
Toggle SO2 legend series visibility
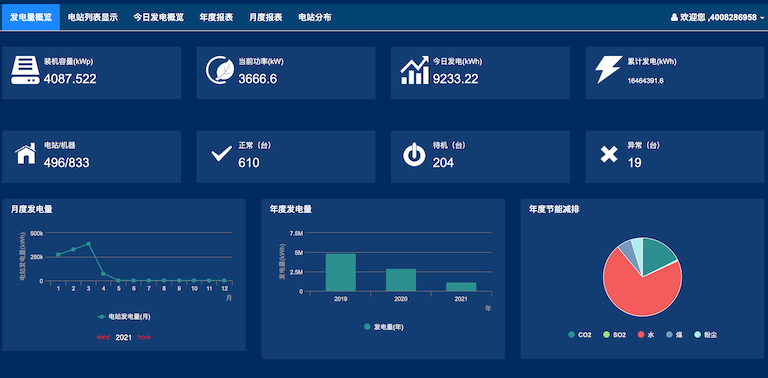(x=615, y=335)
